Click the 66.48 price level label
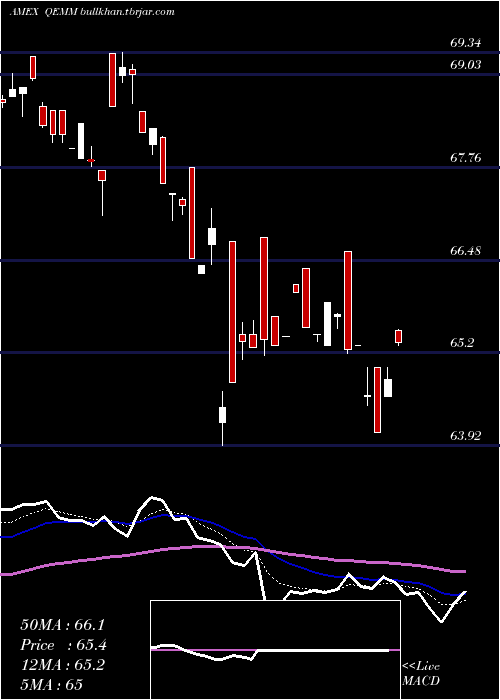The image size is (500, 700). click(x=466, y=250)
